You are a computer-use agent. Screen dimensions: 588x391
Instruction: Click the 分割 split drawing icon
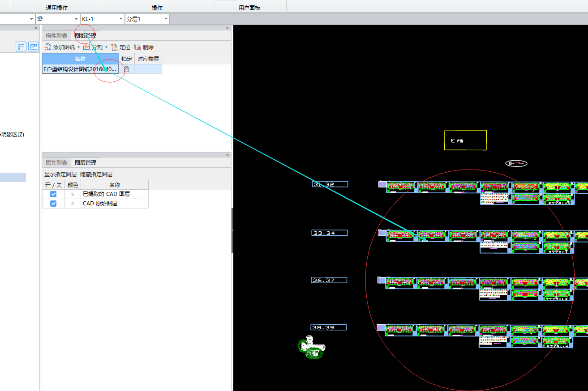tap(86, 47)
